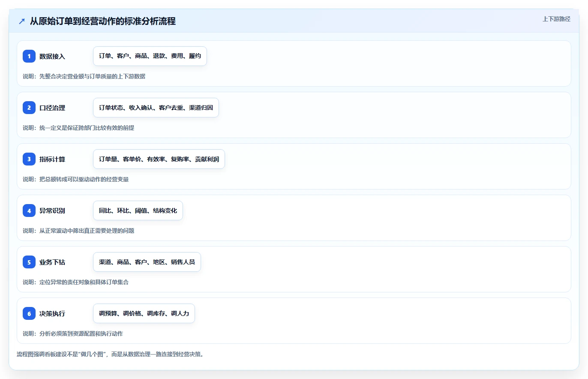This screenshot has height=379, width=588.
Task: Click the 订单量、客单价、有效率、复购率、贡献利润 chip
Action: coord(159,159)
